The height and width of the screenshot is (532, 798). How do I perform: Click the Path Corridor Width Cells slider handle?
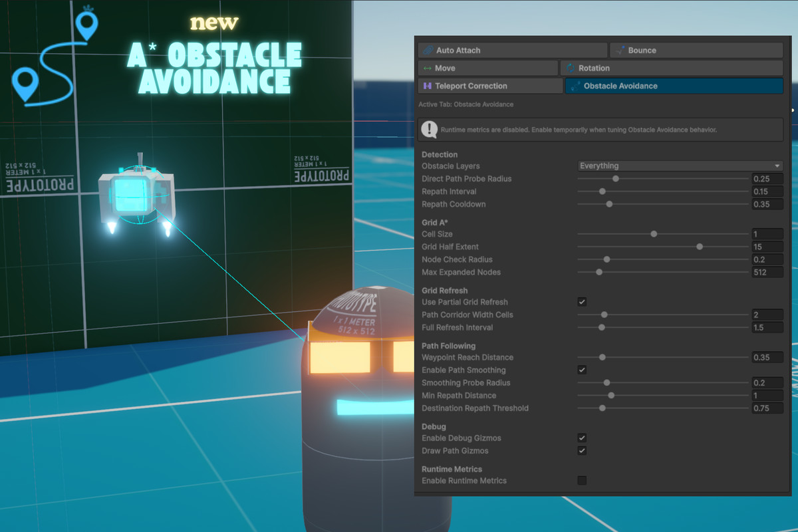[x=604, y=315]
